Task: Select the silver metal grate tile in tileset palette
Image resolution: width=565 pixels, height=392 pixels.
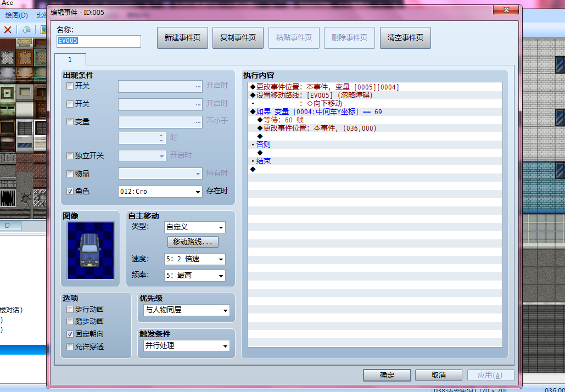Action: click(7, 58)
